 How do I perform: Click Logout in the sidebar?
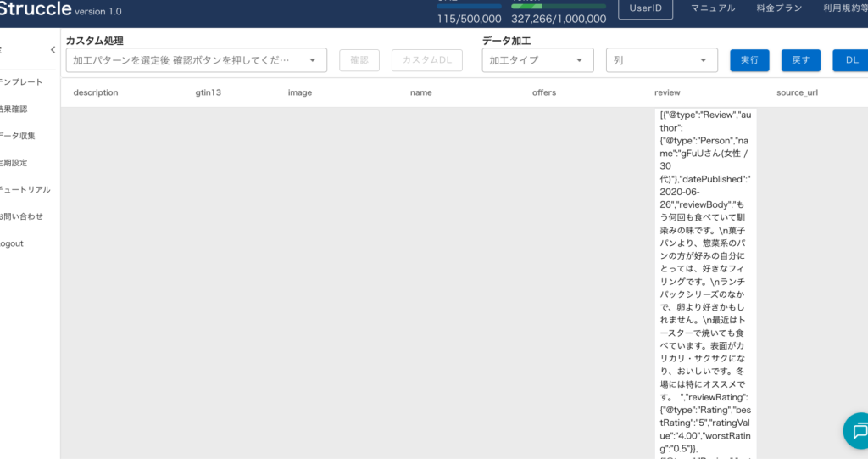[x=12, y=243]
